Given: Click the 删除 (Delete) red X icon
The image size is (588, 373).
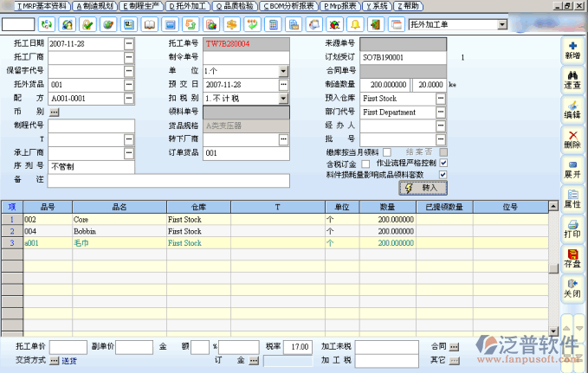Looking at the screenshot, I should click(x=572, y=138).
